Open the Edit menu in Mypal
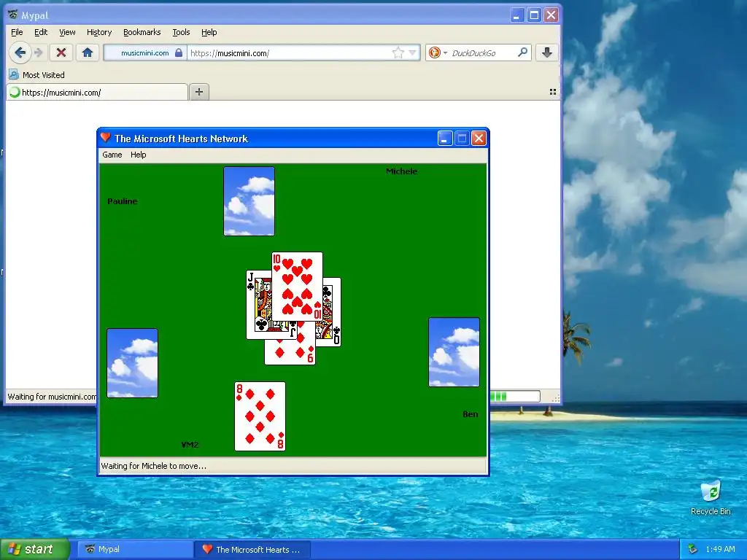The image size is (747, 560). click(41, 32)
